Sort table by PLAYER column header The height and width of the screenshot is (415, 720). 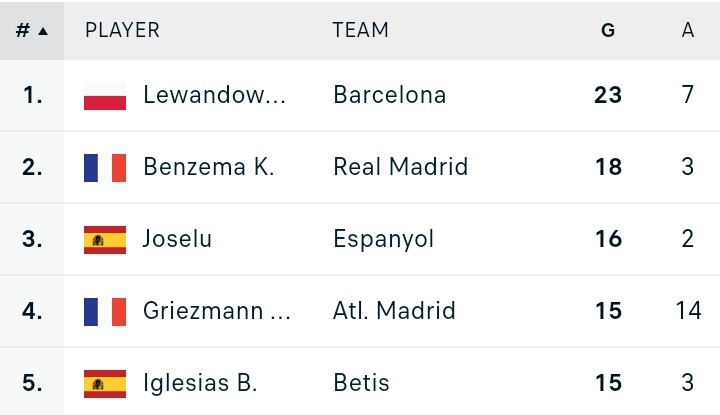[123, 30]
